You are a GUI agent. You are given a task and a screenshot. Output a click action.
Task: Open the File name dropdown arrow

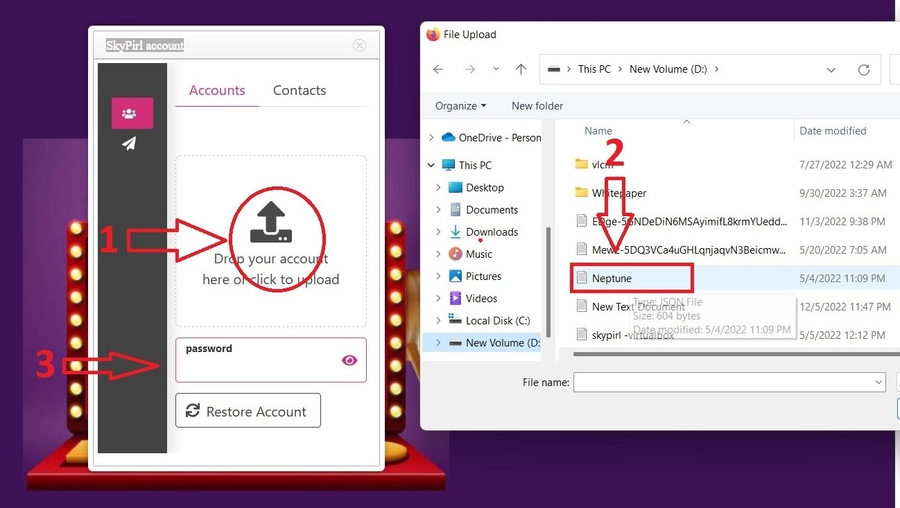878,382
